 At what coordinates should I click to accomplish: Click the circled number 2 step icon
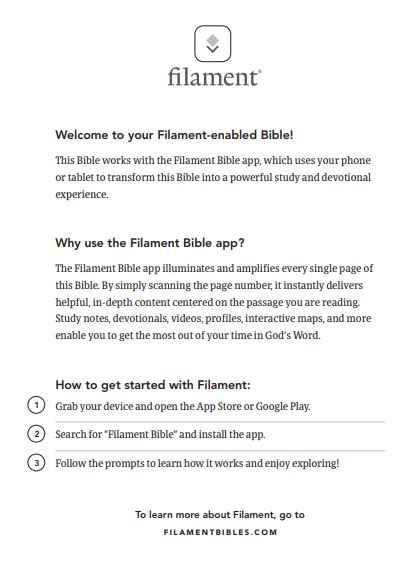36,434
